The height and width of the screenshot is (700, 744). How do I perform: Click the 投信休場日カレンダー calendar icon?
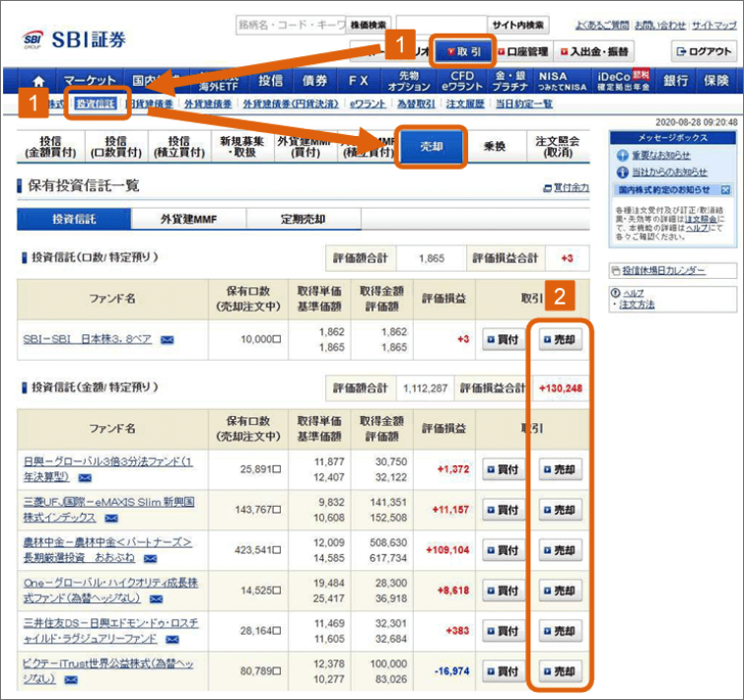(x=616, y=271)
